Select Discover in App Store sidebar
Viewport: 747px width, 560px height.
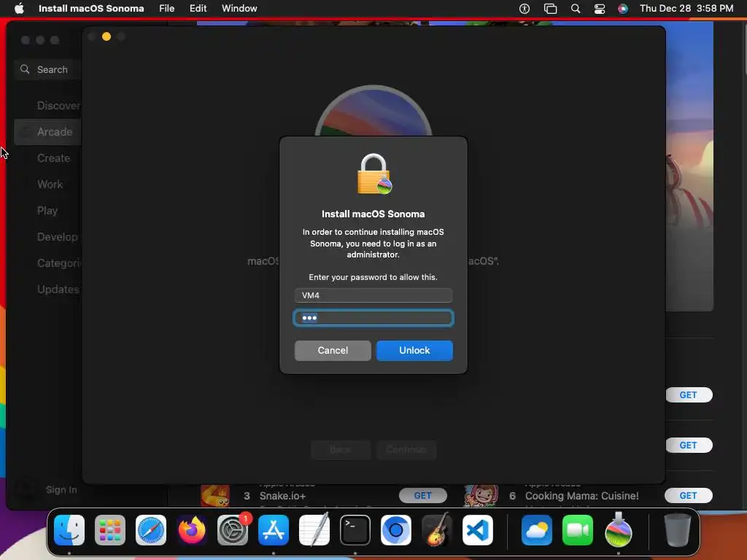(58, 106)
